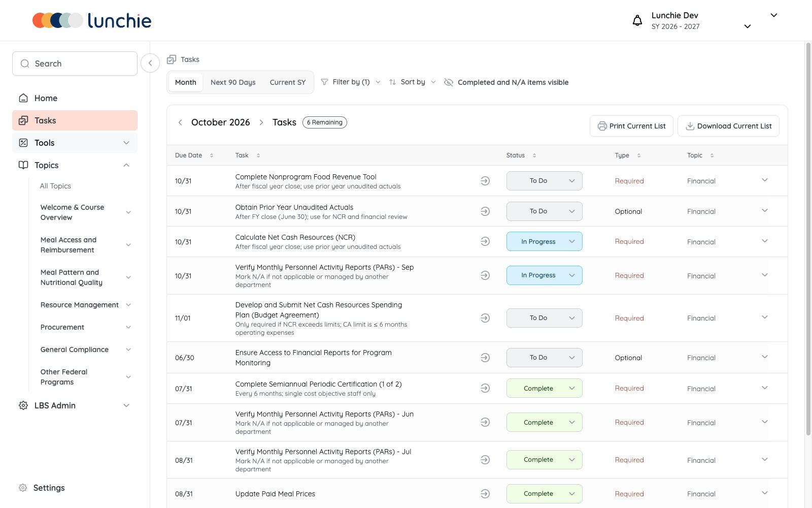Go to Home in the sidebar
Viewport: 812px width, 508px height.
(75, 98)
